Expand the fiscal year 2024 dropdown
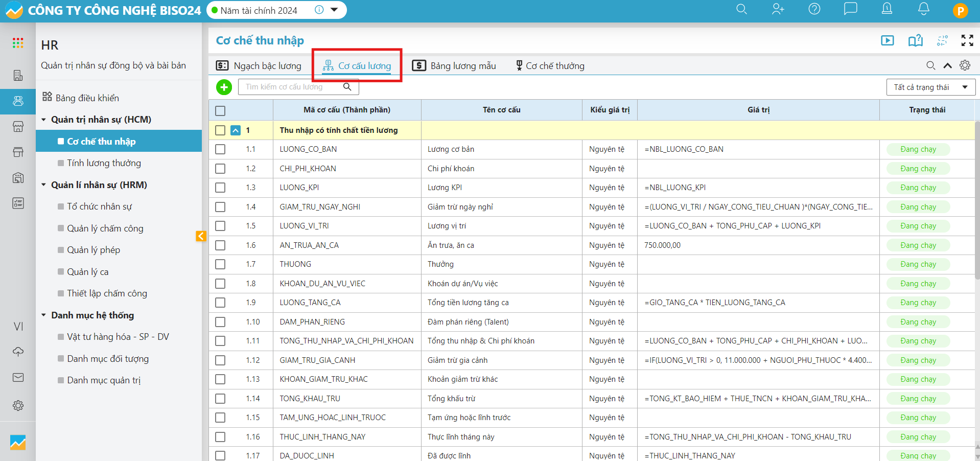This screenshot has height=461, width=980. 334,10
